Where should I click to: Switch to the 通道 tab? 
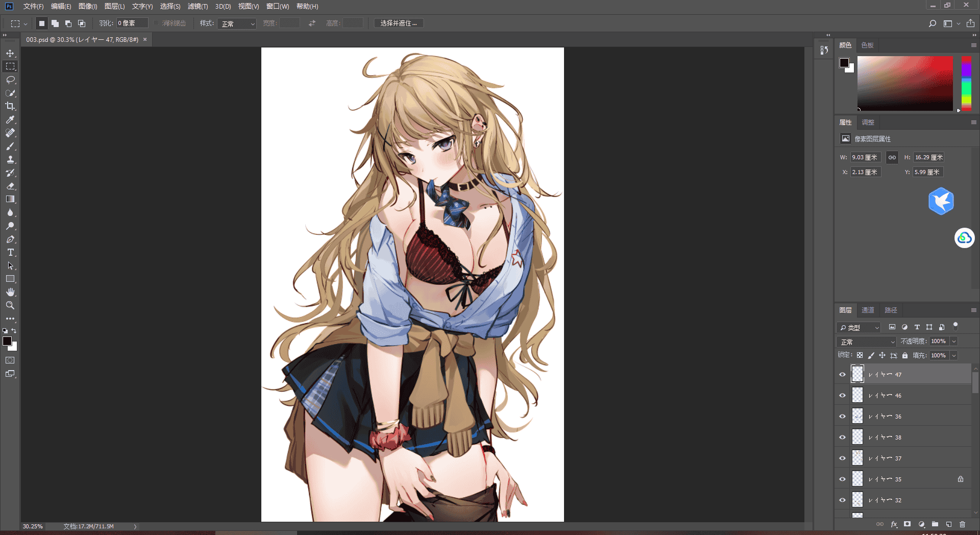pos(868,310)
